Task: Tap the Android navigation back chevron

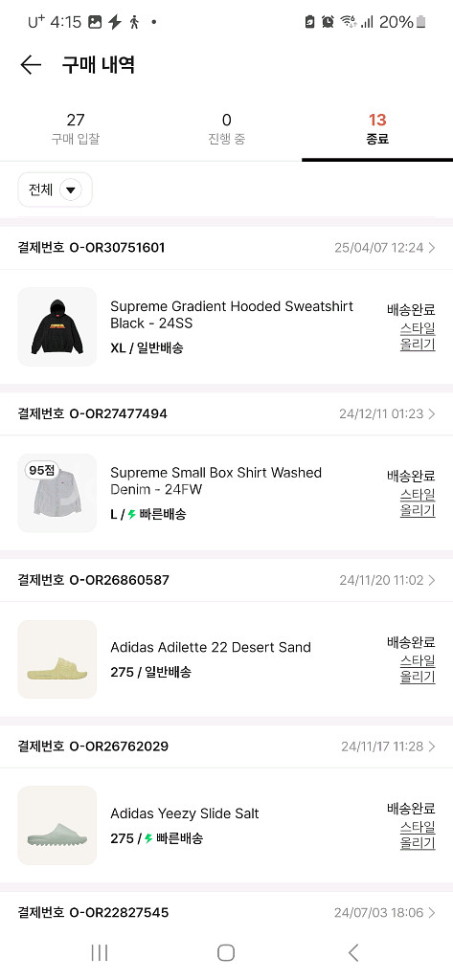Action: coord(353,952)
